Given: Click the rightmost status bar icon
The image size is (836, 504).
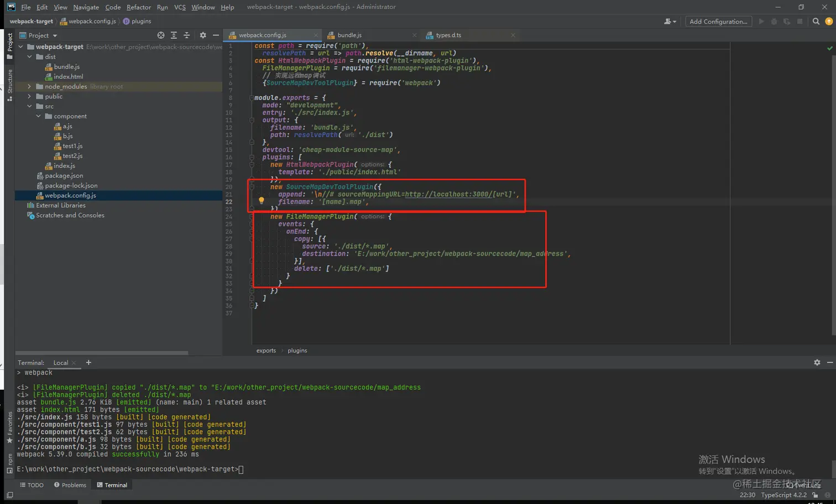Looking at the screenshot, I should coord(828,495).
